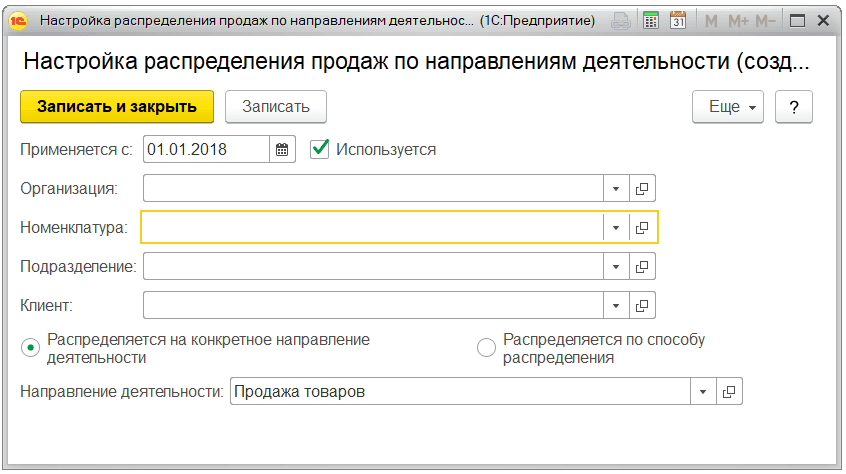Viewport: 846px width, 474px height.
Task: Open the calculator in the title bar
Action: pos(651,20)
